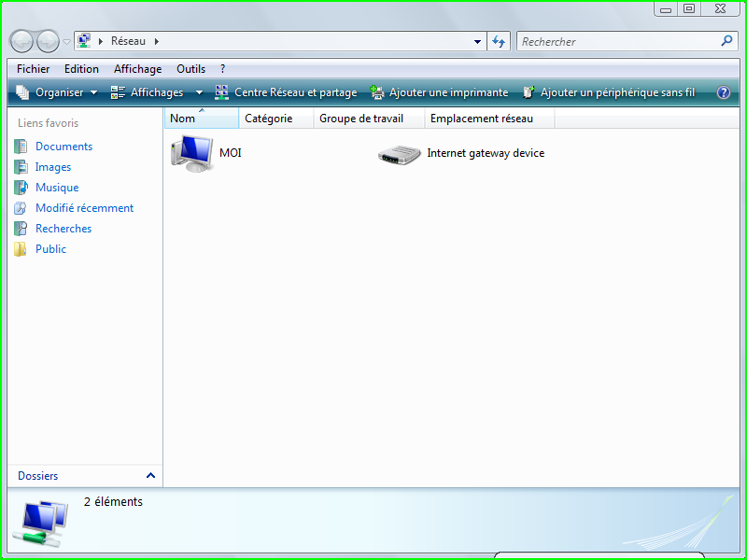Open the address bar history dropdown

pos(477,42)
